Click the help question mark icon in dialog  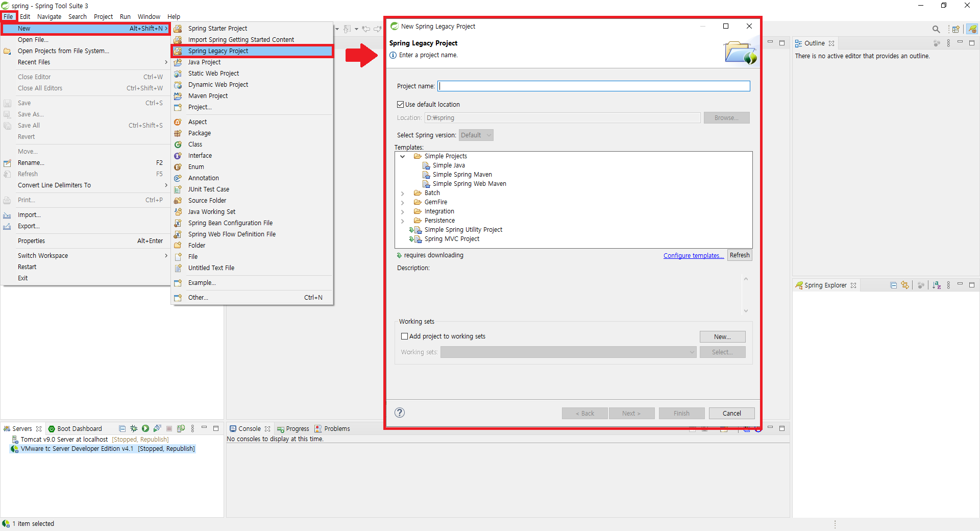click(x=400, y=413)
